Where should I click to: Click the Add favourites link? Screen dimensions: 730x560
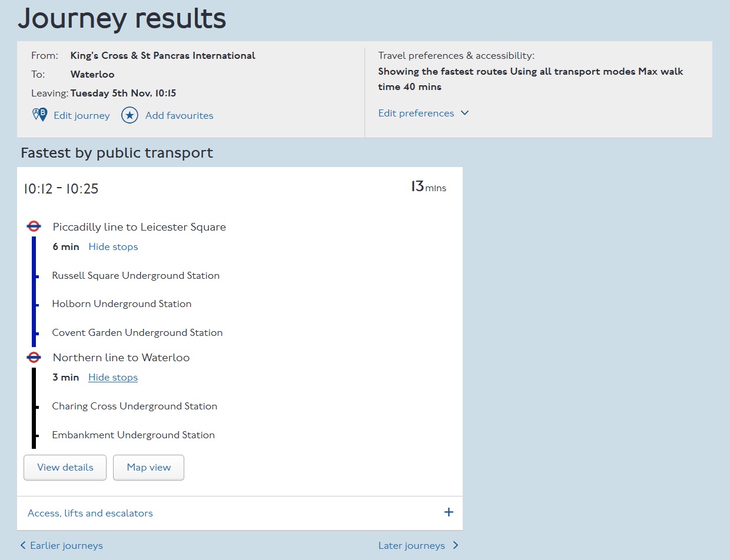coord(179,116)
